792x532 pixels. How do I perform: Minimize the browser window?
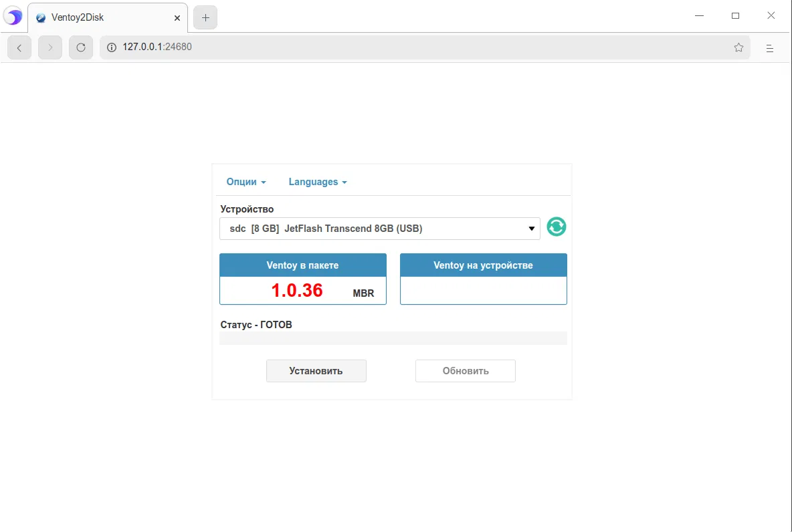[699, 15]
